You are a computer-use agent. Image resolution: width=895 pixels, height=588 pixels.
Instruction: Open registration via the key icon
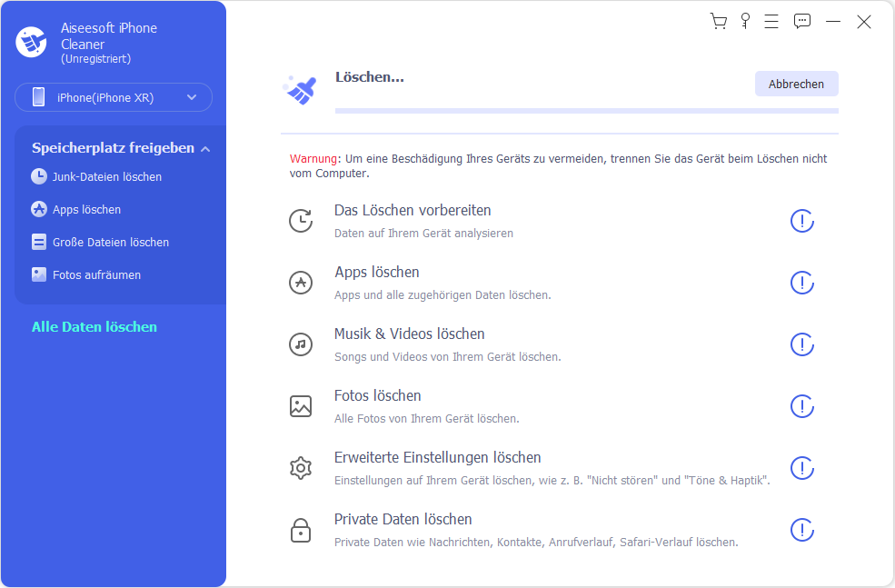point(745,21)
